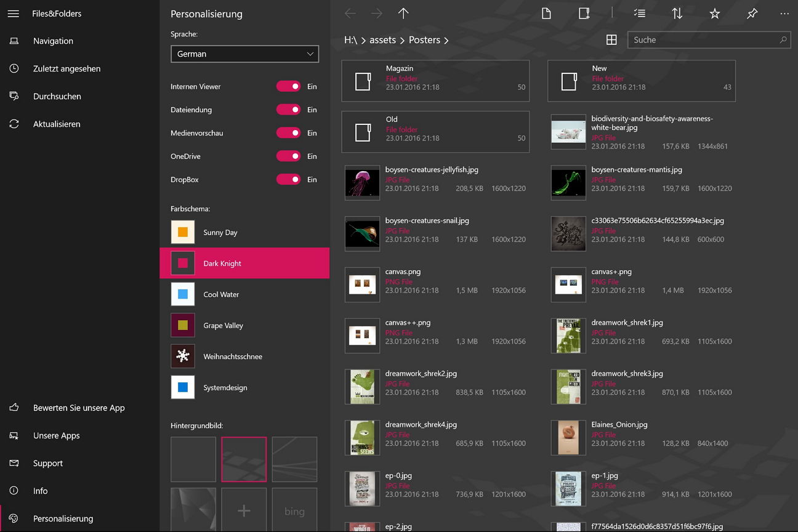Select the bing background tile
This screenshot has width=798, height=532.
pyautogui.click(x=294, y=510)
